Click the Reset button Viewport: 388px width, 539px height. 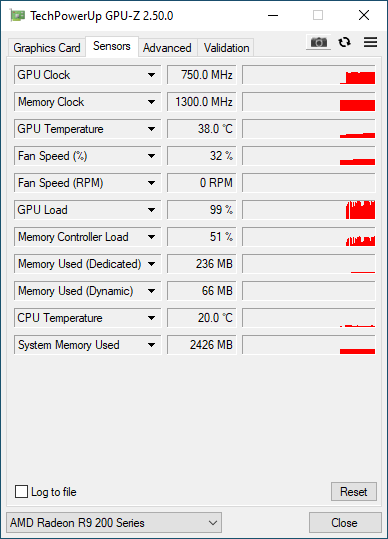(x=354, y=492)
